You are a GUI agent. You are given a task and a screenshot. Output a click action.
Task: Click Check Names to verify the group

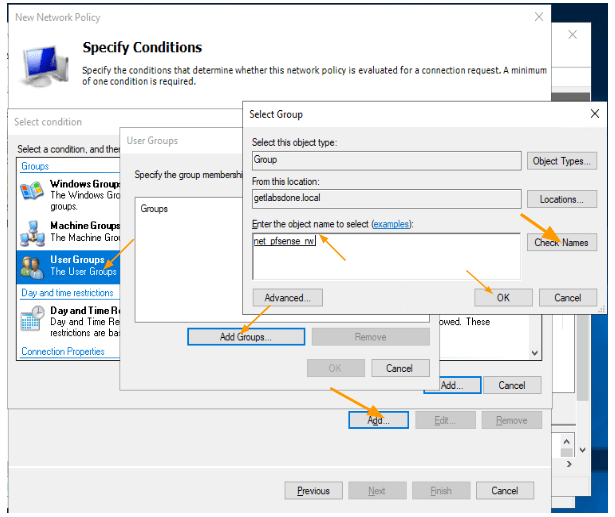(562, 242)
